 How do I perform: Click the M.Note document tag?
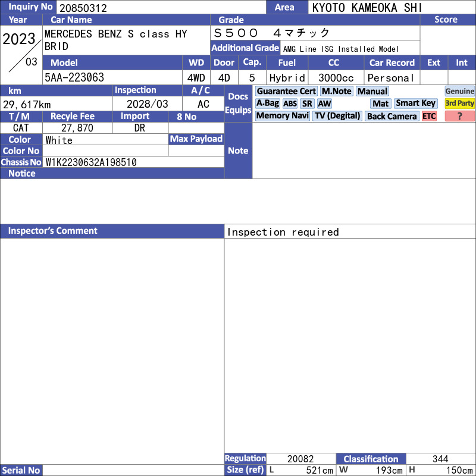tap(336, 92)
